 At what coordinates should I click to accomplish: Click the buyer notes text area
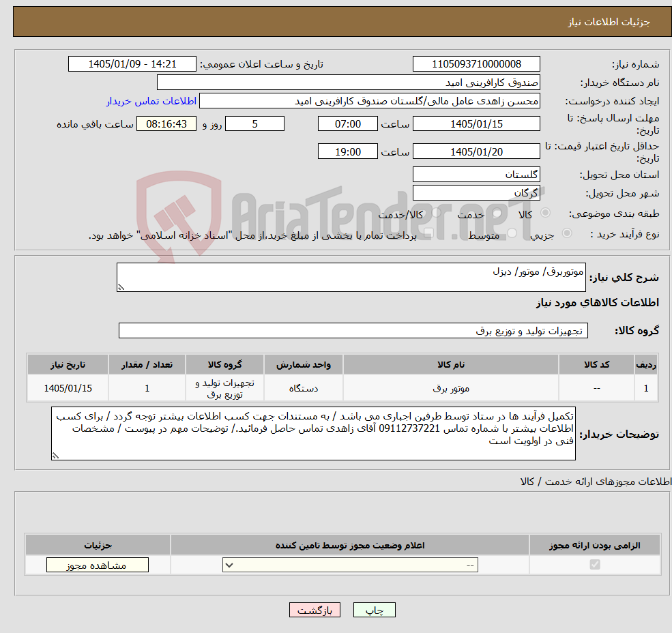point(313,434)
